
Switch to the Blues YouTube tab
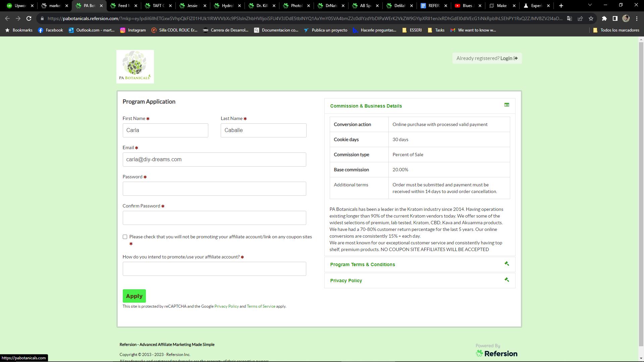(x=468, y=6)
